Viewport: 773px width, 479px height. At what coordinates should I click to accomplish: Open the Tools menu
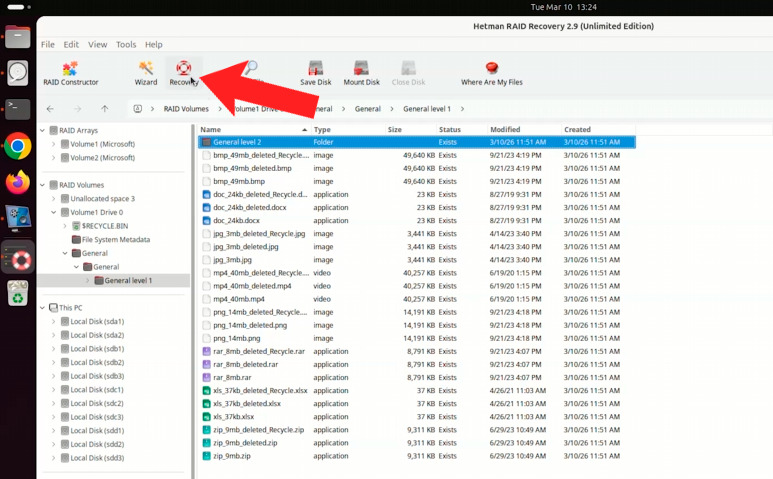pyautogui.click(x=126, y=44)
